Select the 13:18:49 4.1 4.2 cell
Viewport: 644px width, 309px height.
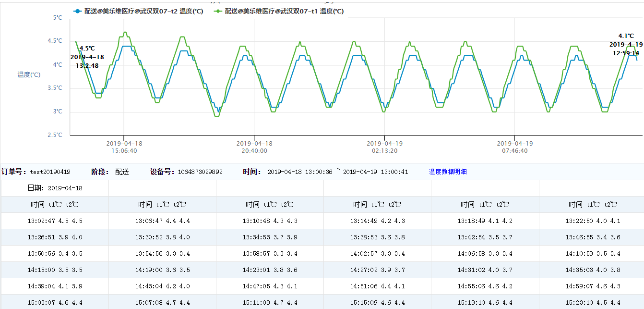coord(485,221)
